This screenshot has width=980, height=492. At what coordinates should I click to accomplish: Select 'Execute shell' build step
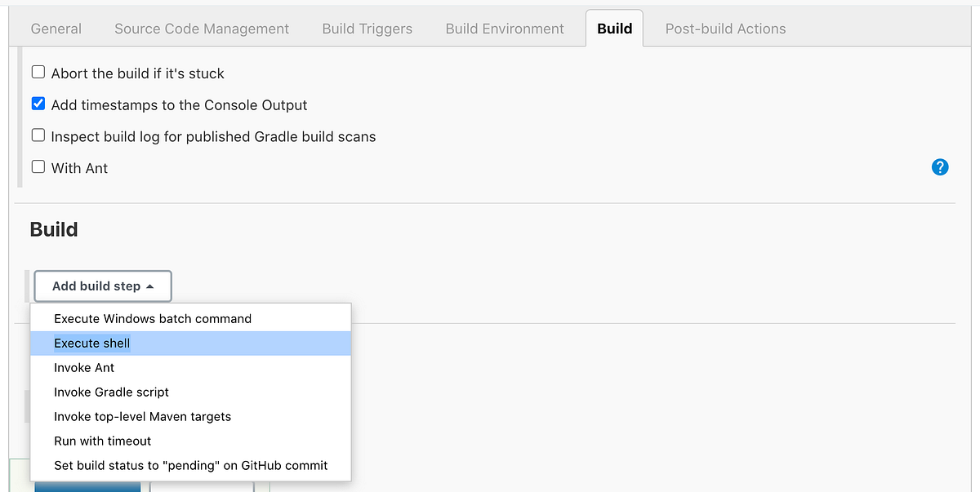pyautogui.click(x=91, y=343)
